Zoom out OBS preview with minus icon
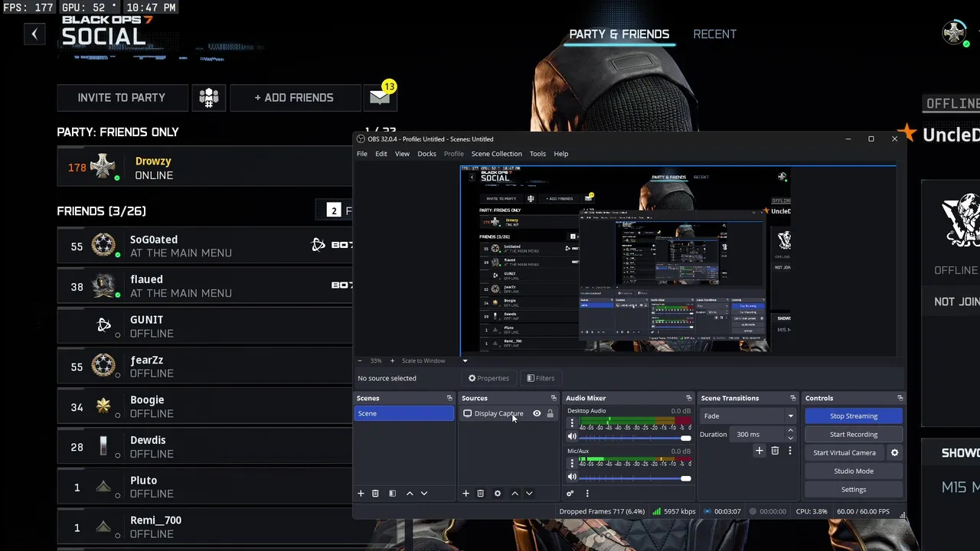 coord(360,360)
